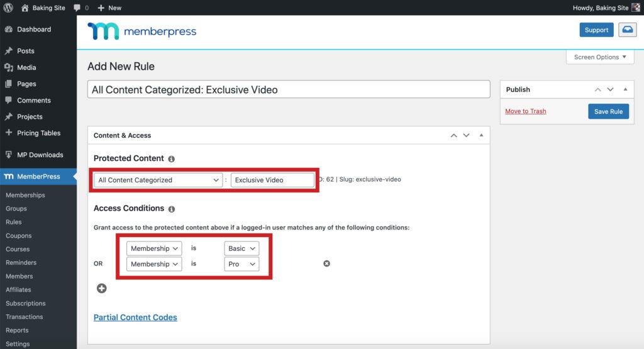This screenshot has width=644, height=349.
Task: Open the comments bubble in admin bar
Action: point(77,8)
